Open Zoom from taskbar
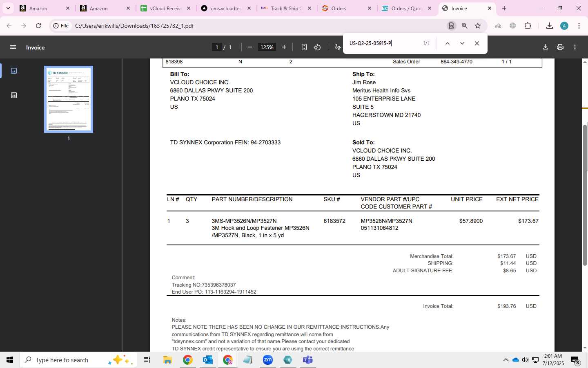The image size is (588, 368). [x=268, y=360]
